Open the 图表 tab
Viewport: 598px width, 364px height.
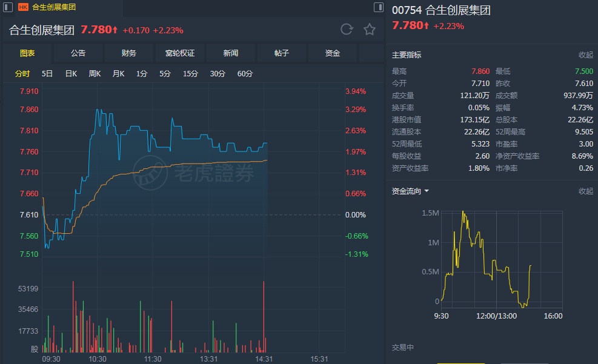point(27,53)
